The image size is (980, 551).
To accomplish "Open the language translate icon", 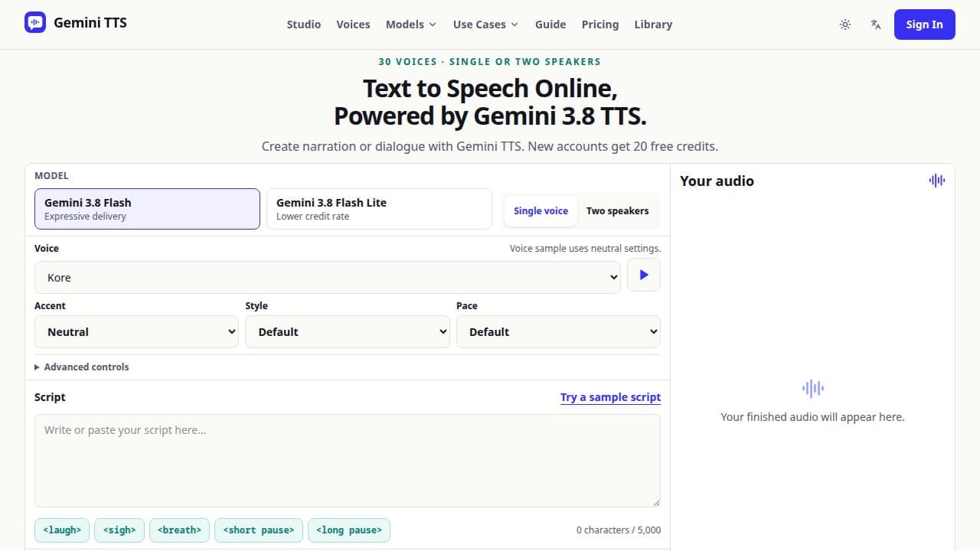I will click(876, 24).
